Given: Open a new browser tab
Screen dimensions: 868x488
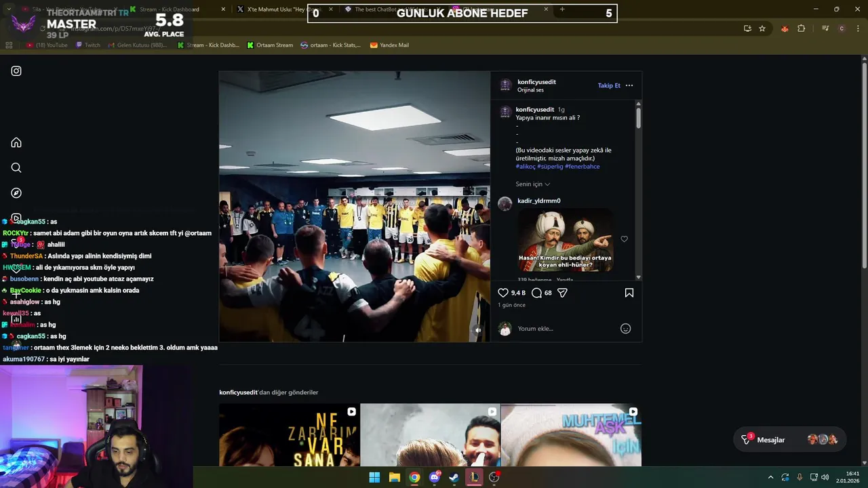Looking at the screenshot, I should tap(562, 9).
